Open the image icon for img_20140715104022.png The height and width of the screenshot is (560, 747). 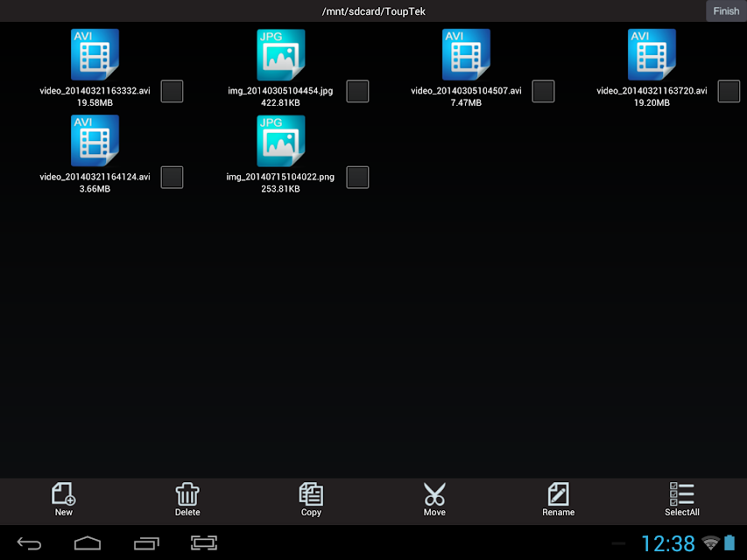click(280, 141)
